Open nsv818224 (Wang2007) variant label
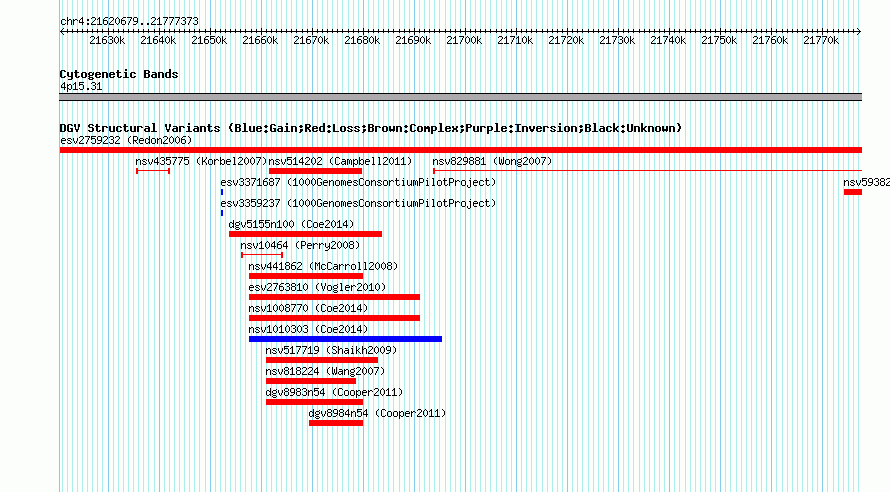The image size is (890, 492). coord(325,371)
